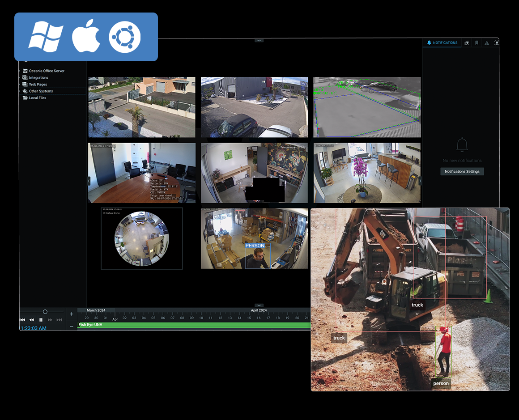Select the lobby camera with purple orchid
The image size is (519, 420).
[367, 173]
